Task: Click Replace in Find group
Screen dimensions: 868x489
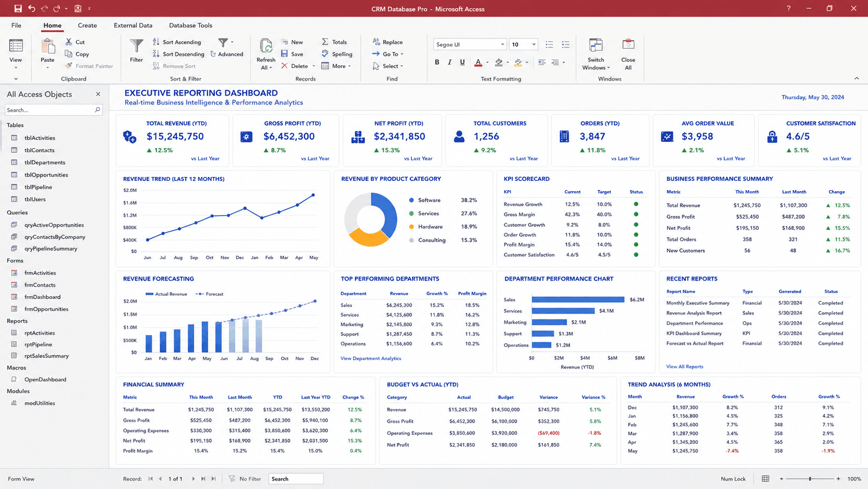Action: (x=388, y=42)
